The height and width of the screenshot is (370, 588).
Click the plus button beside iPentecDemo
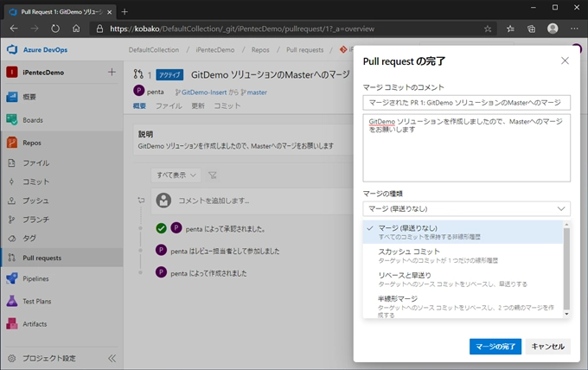[x=112, y=72]
